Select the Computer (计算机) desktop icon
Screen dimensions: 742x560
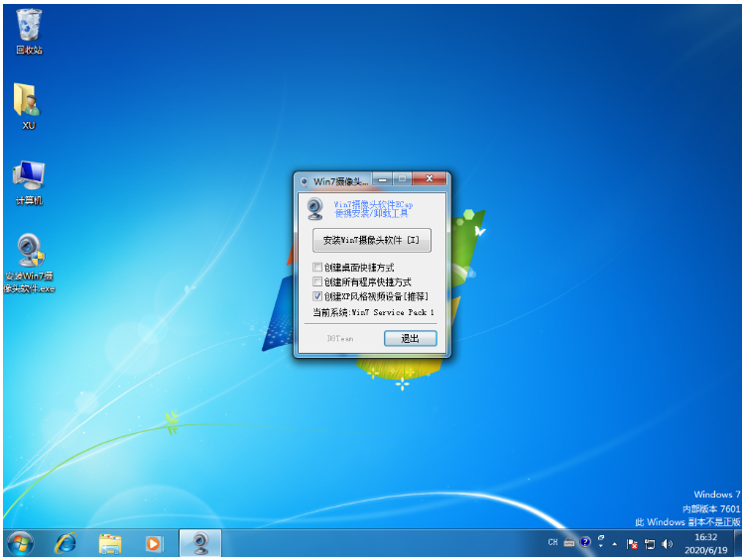coord(28,179)
